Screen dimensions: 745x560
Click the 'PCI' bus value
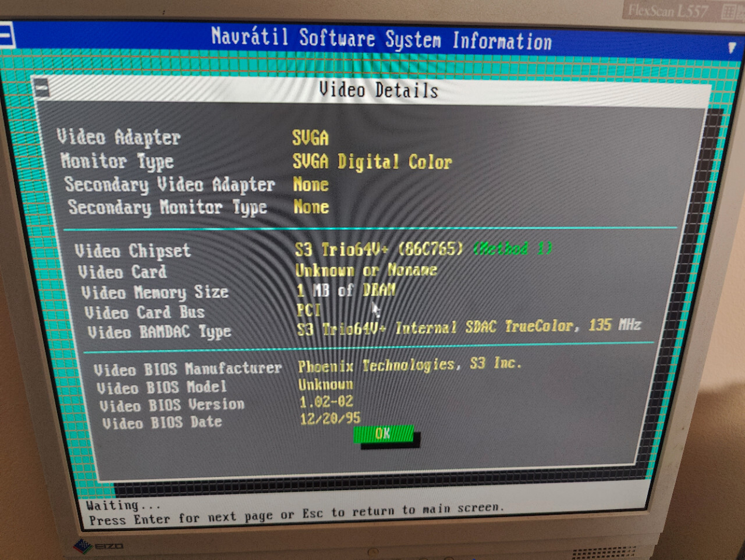(309, 310)
